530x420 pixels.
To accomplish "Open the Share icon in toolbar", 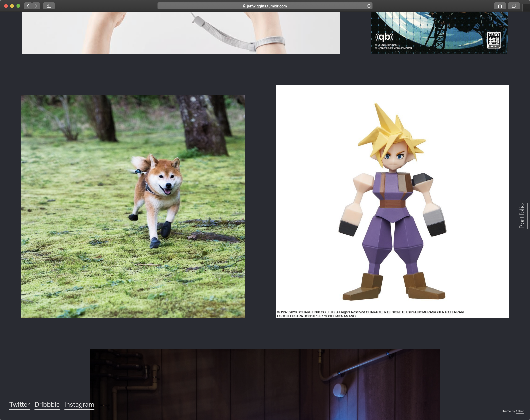I will 500,6.
